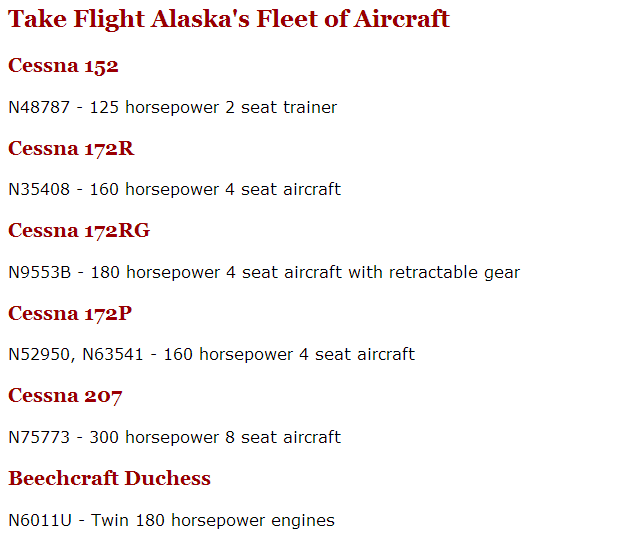Viewport: 639px width, 545px height.
Task: Click the 160 horsepower text under 172R
Action: (x=154, y=190)
